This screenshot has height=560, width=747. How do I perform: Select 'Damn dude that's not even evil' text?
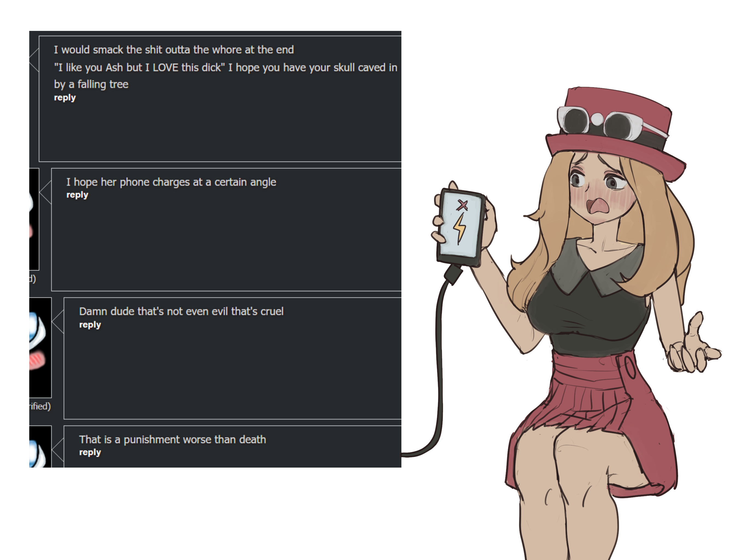(181, 311)
